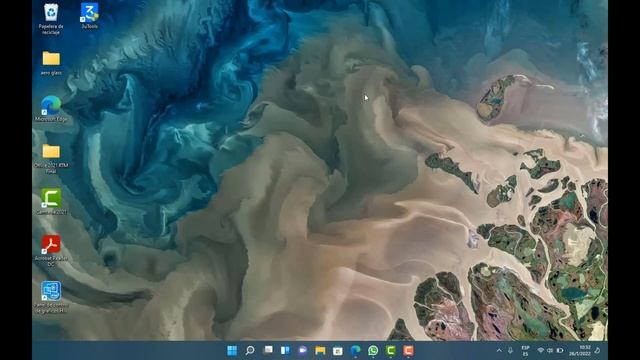Open Microsoft Store from the taskbar

coord(338,350)
